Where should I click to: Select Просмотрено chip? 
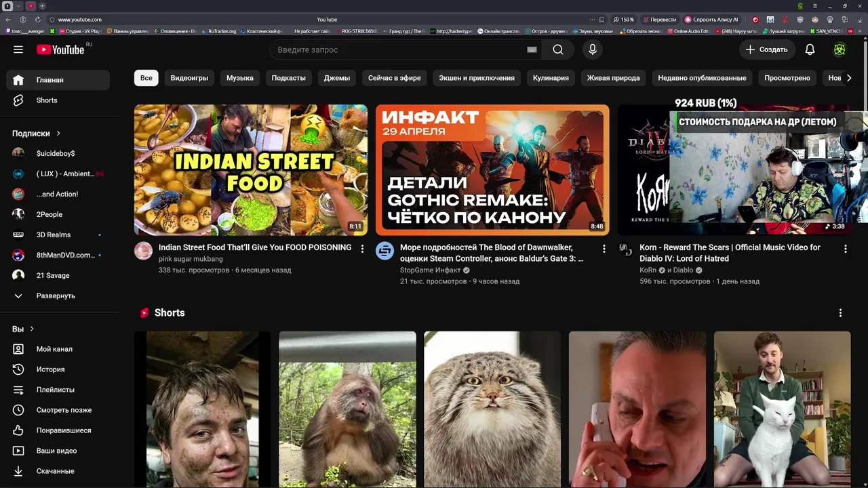(787, 78)
